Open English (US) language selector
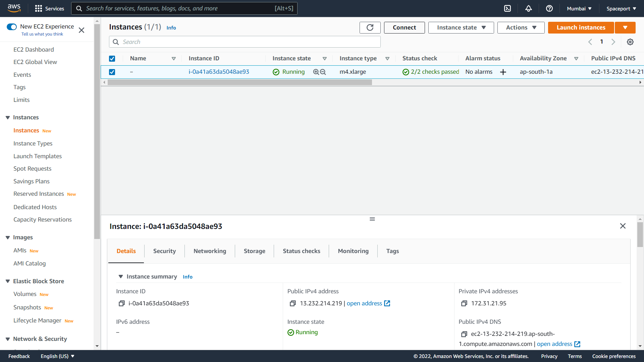Image resolution: width=644 pixels, height=362 pixels. click(57, 356)
